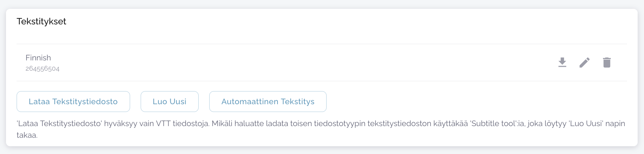This screenshot has height=154, width=644.
Task: Click the word 'käyttäkää' in help text
Action: coord(451,124)
